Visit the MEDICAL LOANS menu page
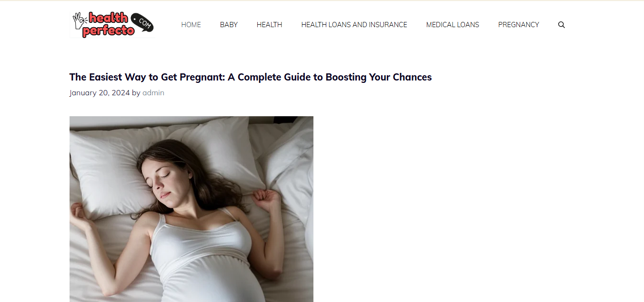This screenshot has height=302, width=644. point(453,25)
